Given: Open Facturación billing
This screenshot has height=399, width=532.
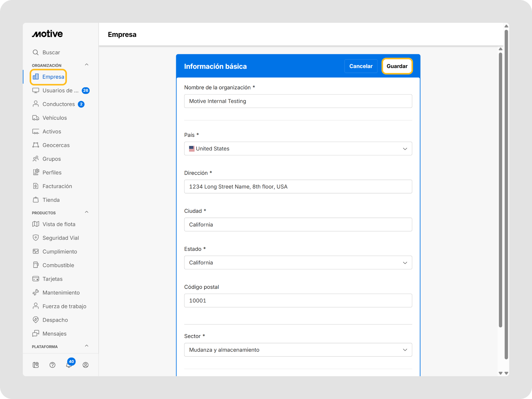Looking at the screenshot, I should point(52,186).
